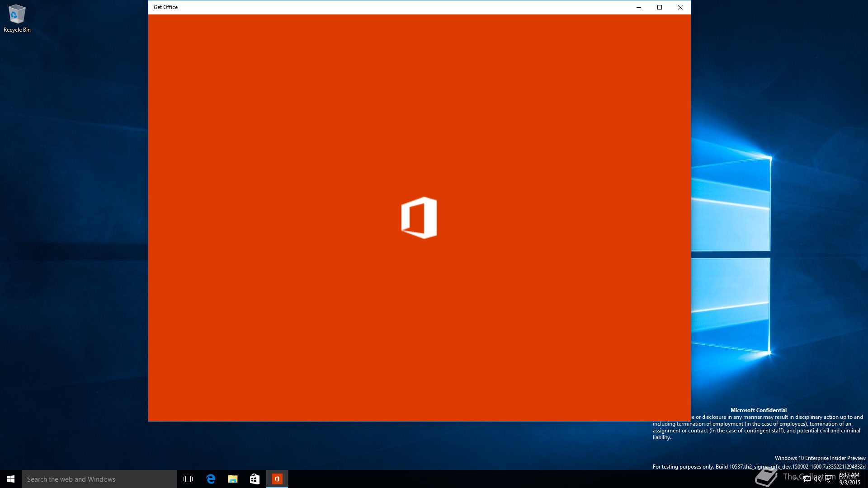Open the Recycle Bin desktop icon
Image resolution: width=868 pixels, height=488 pixels.
coord(17,19)
